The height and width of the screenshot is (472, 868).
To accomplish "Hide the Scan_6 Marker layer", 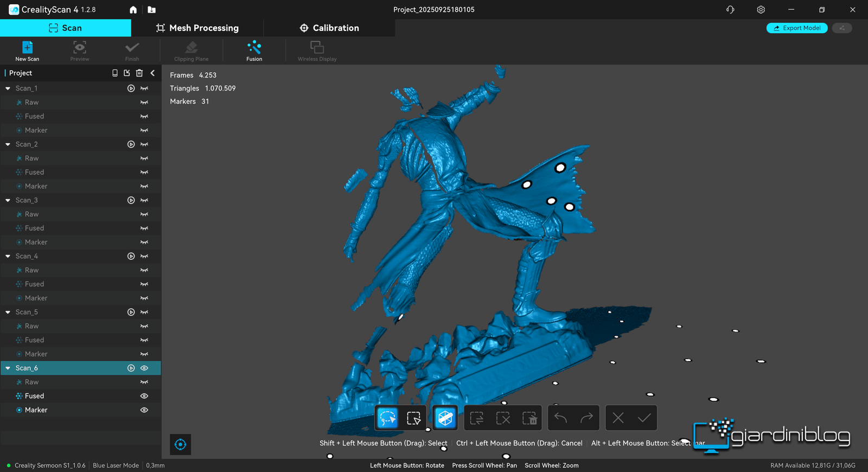I will pos(144,410).
